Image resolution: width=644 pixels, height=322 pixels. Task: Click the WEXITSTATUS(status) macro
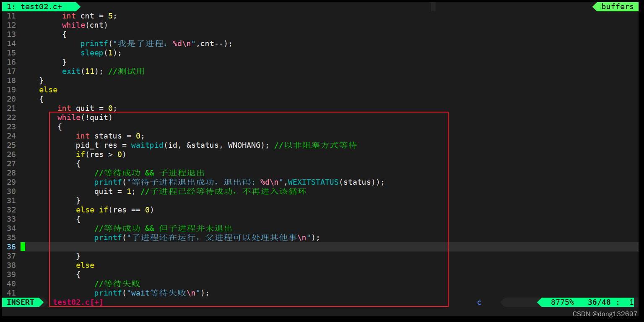coord(334,182)
